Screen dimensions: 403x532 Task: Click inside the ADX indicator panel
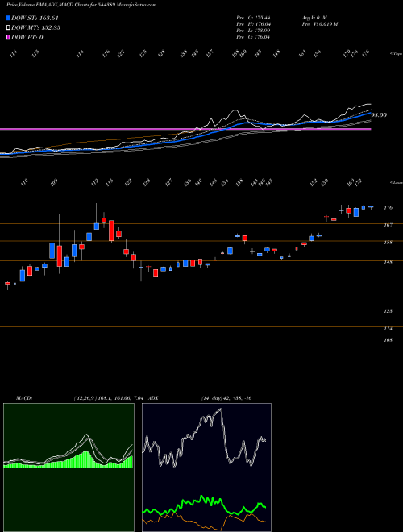coord(206,468)
